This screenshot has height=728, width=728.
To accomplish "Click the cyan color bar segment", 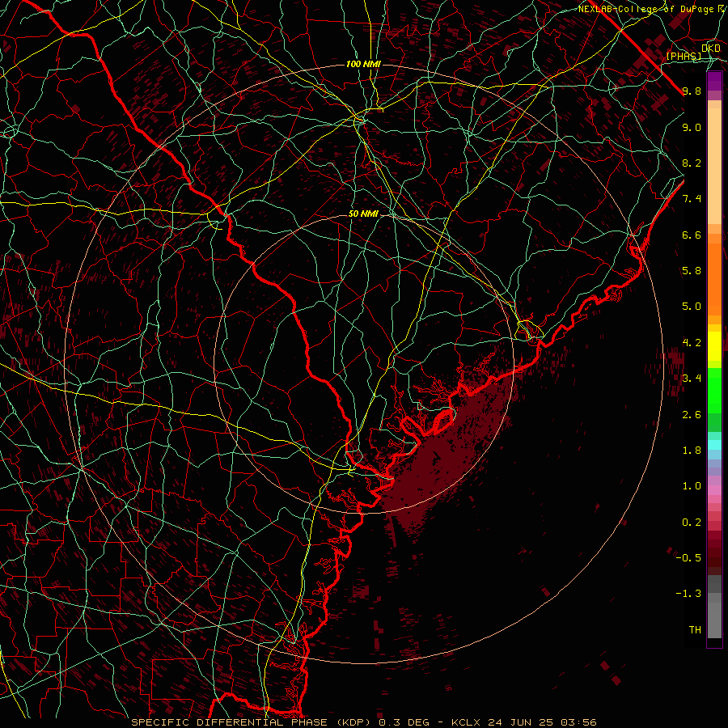I will (714, 444).
